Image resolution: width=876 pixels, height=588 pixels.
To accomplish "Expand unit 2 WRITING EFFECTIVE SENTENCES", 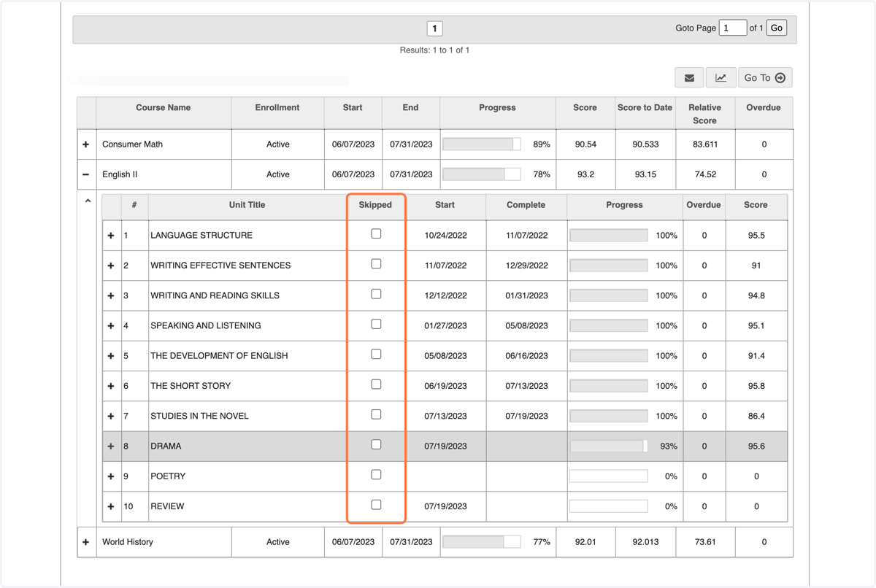I will (111, 266).
